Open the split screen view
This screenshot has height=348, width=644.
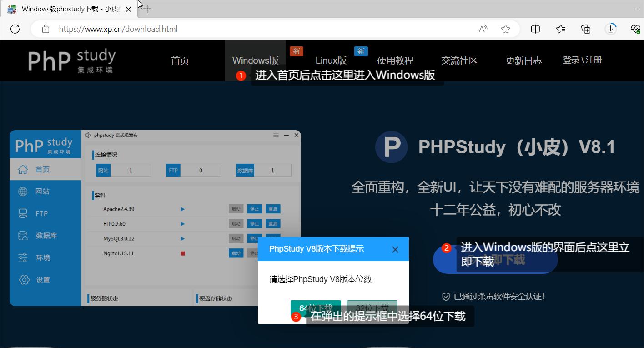[535, 29]
